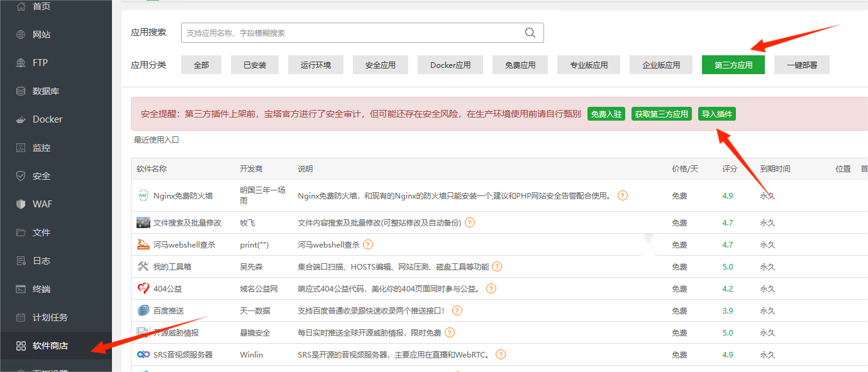The height and width of the screenshot is (372, 868).
Task: Select the 一键部署 category tab
Action: (x=802, y=65)
